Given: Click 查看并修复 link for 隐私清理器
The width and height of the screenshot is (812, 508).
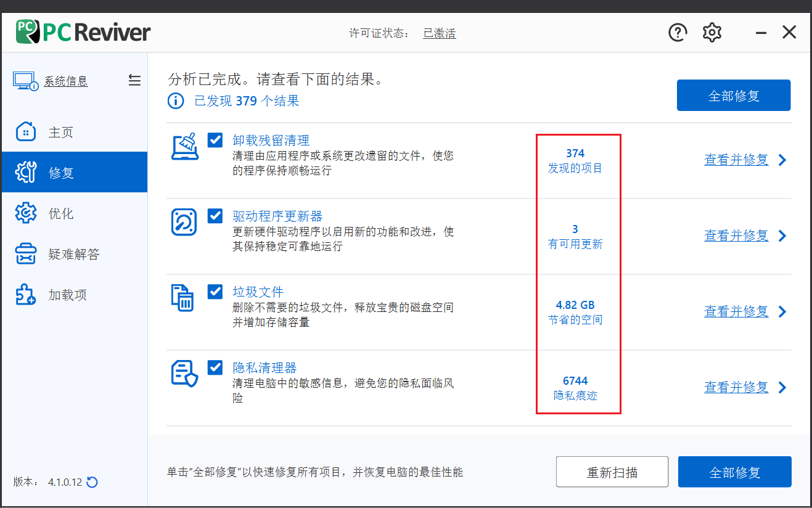Looking at the screenshot, I should coord(736,387).
